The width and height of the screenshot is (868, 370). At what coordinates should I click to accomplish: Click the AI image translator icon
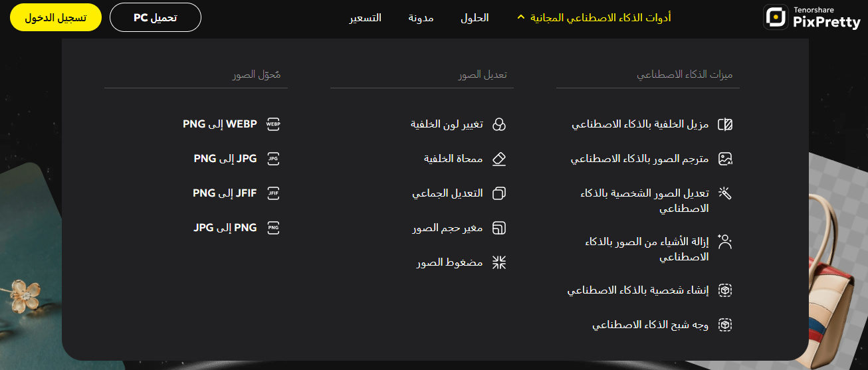click(725, 159)
